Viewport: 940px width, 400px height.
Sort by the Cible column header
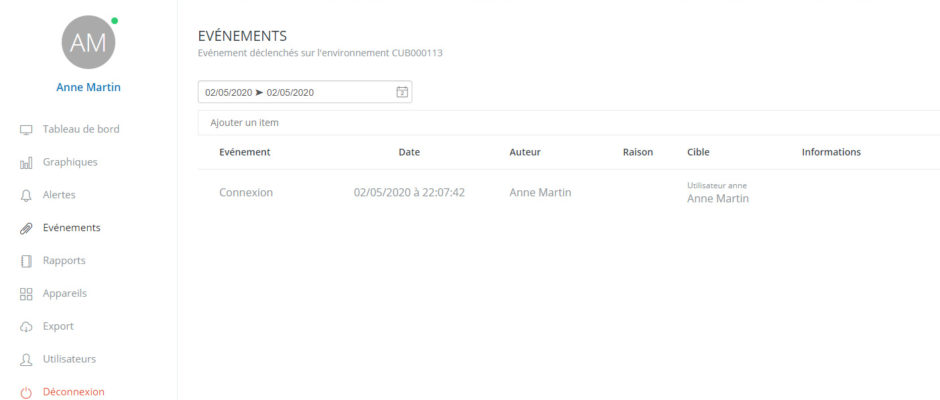pos(698,152)
